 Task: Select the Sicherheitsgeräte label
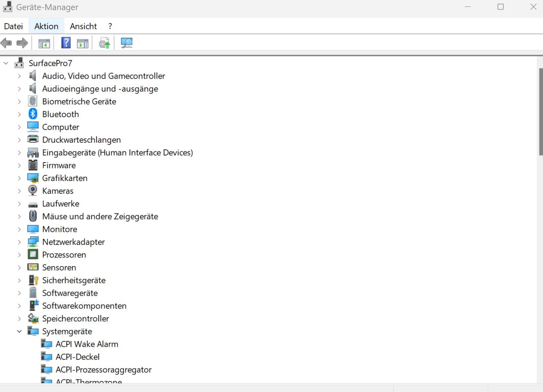[74, 280]
